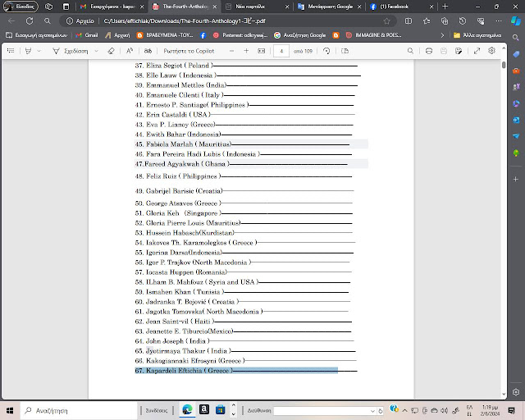Screen dimensions: 525x420
Task: Rotate the PDF page
Action: coord(326,51)
